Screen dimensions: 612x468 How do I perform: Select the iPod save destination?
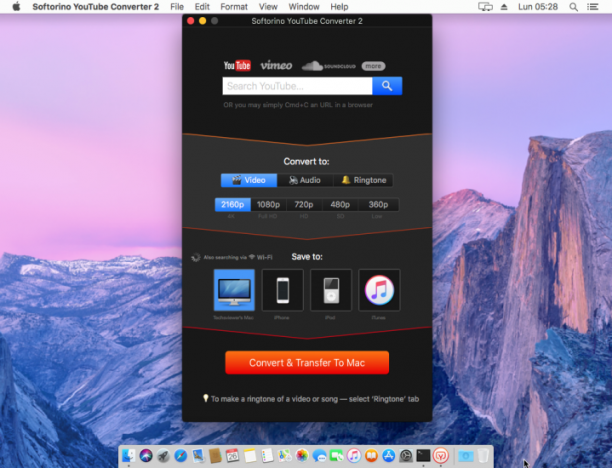[x=331, y=290]
